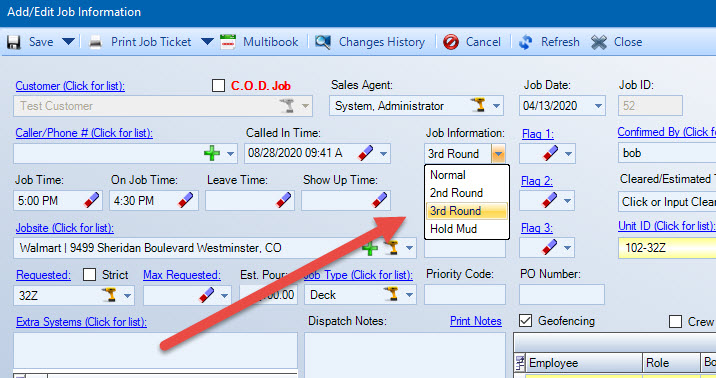Click the Flag 1 link

pyautogui.click(x=538, y=134)
